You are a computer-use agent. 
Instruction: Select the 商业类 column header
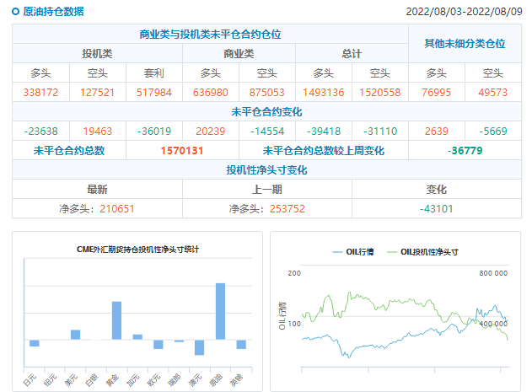239,53
